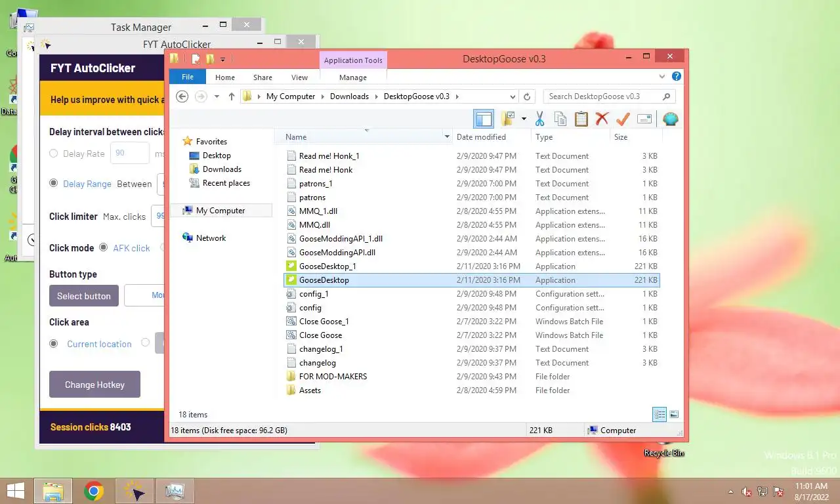Click the orange checkmark Properties icon
This screenshot has height=504, width=840.
point(623,119)
